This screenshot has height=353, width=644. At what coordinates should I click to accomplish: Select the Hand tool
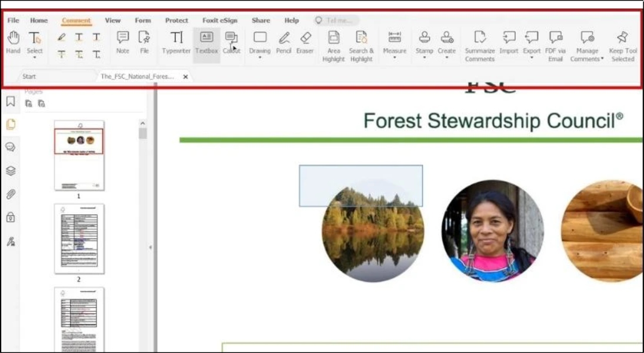point(13,42)
